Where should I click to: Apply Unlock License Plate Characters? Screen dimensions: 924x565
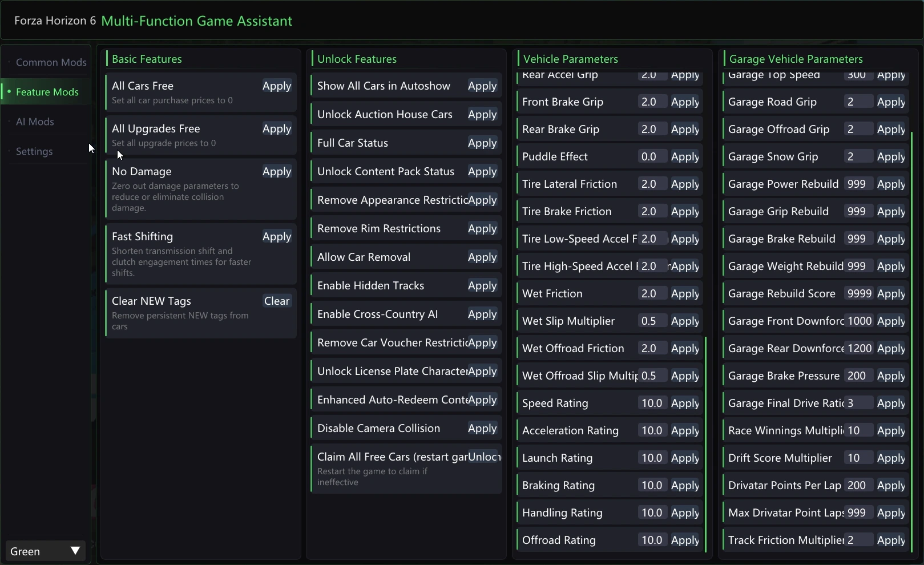pyautogui.click(x=482, y=371)
